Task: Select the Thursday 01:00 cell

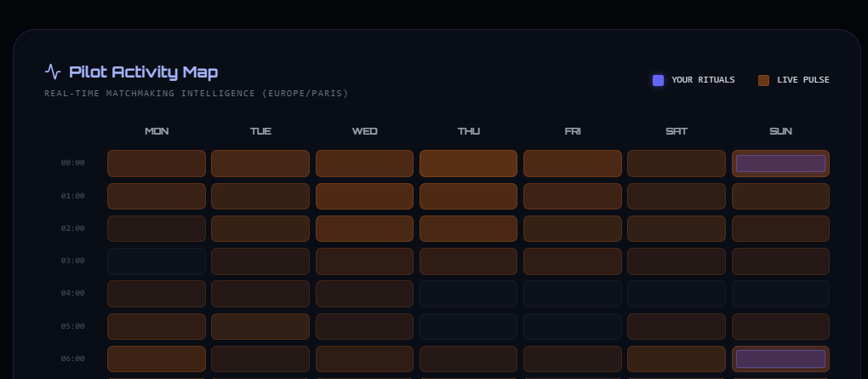Action: point(468,196)
